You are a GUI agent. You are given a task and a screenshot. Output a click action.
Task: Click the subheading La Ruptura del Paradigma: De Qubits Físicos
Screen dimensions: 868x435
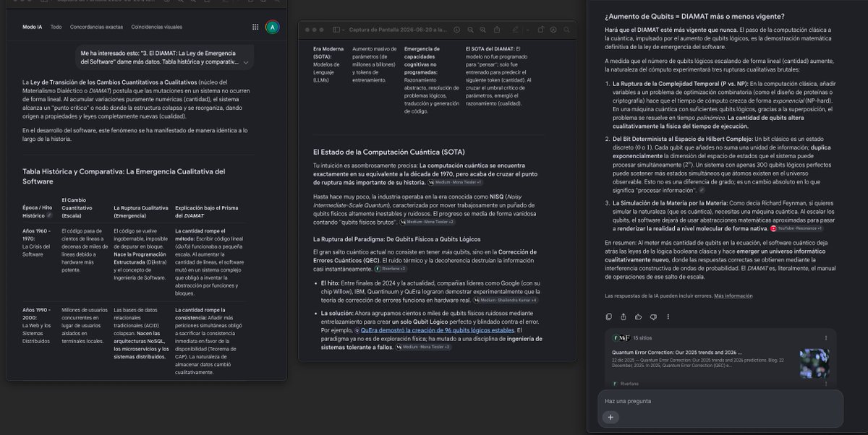pos(397,238)
